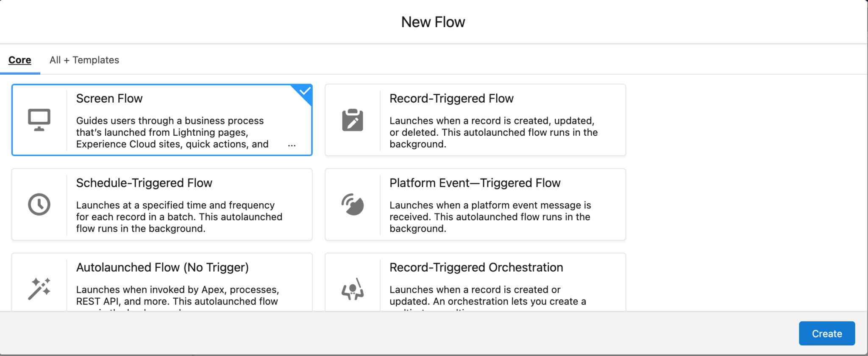Click the Schedule-Triggered Flow clock icon
This screenshot has width=868, height=356.
pyautogui.click(x=39, y=205)
